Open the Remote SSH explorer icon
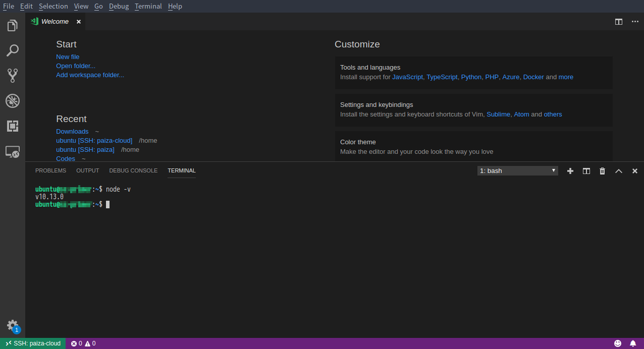644x349 pixels. pyautogui.click(x=12, y=152)
